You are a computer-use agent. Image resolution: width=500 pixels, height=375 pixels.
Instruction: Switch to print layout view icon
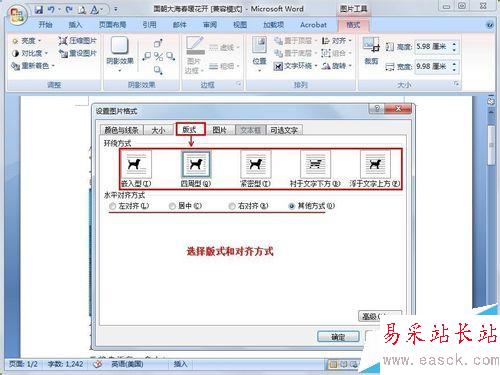pos(333,364)
